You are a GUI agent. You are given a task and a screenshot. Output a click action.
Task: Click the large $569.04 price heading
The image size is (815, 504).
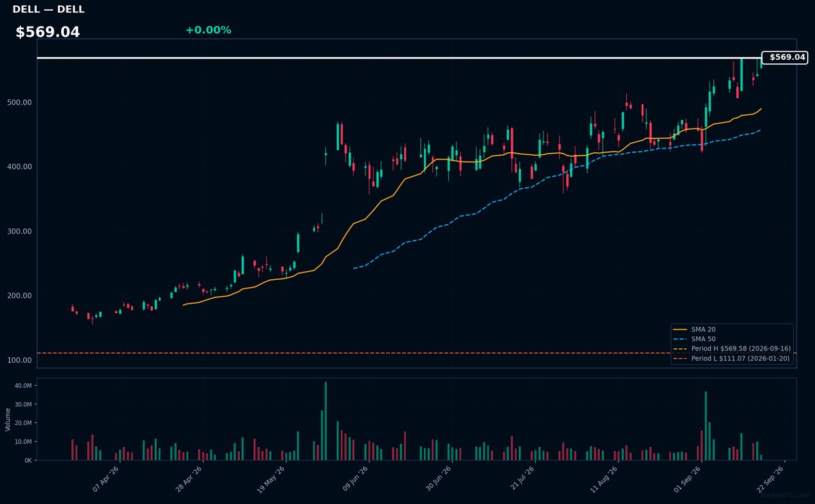tap(48, 32)
